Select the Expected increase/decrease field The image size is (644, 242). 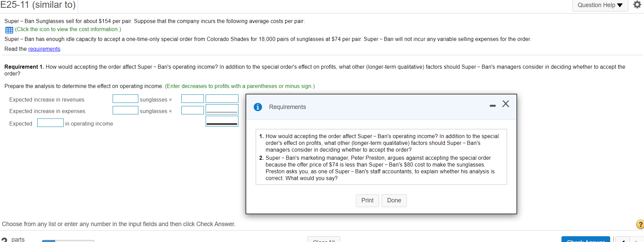point(50,123)
